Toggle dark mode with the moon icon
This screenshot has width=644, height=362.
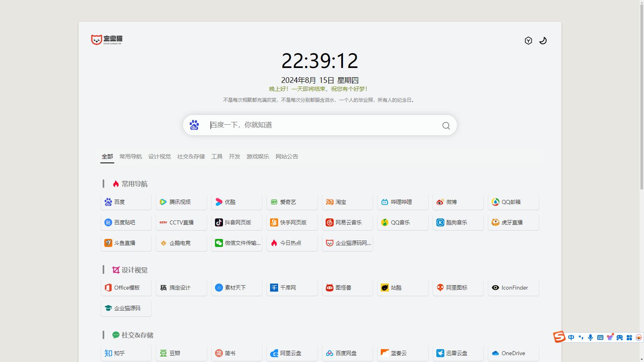tap(543, 41)
